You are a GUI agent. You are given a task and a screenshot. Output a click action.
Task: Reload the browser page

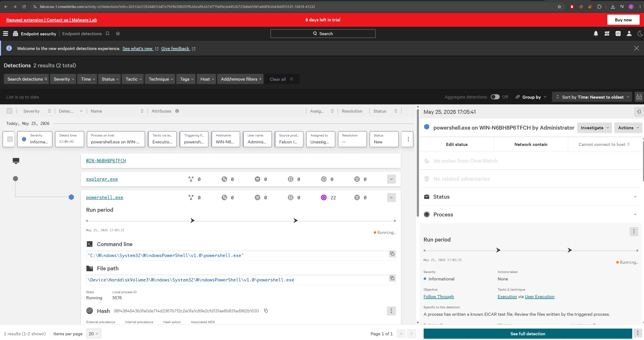click(x=24, y=7)
